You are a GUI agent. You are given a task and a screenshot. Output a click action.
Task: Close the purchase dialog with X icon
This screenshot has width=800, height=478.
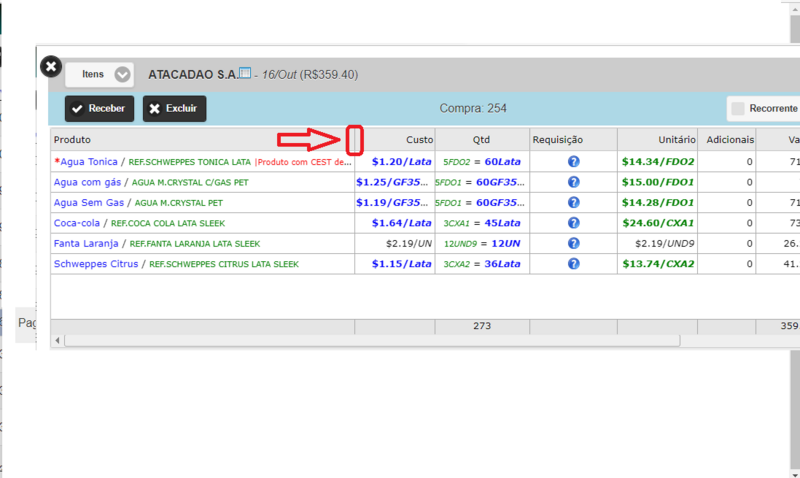tap(51, 66)
